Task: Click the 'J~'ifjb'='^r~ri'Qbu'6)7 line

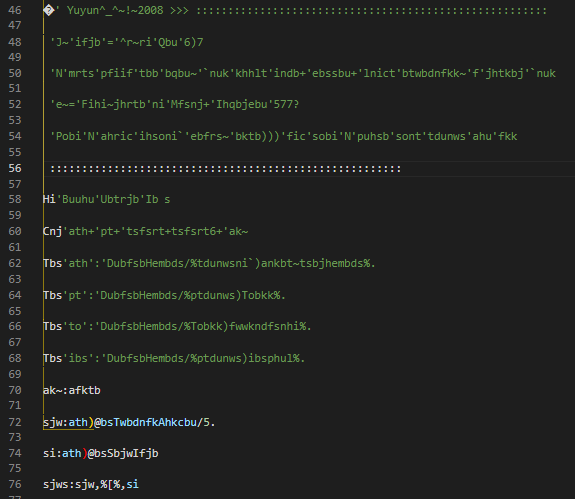Action: click(127, 42)
